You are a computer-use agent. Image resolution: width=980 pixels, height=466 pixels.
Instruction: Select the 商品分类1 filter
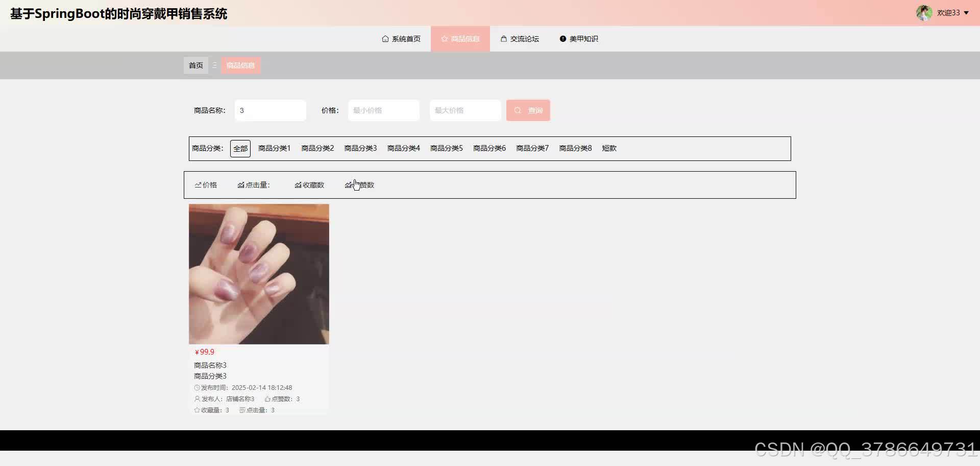tap(275, 148)
